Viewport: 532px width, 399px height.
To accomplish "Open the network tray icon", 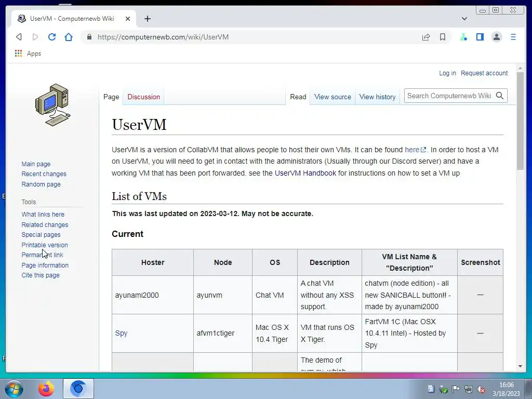I will coord(469,390).
